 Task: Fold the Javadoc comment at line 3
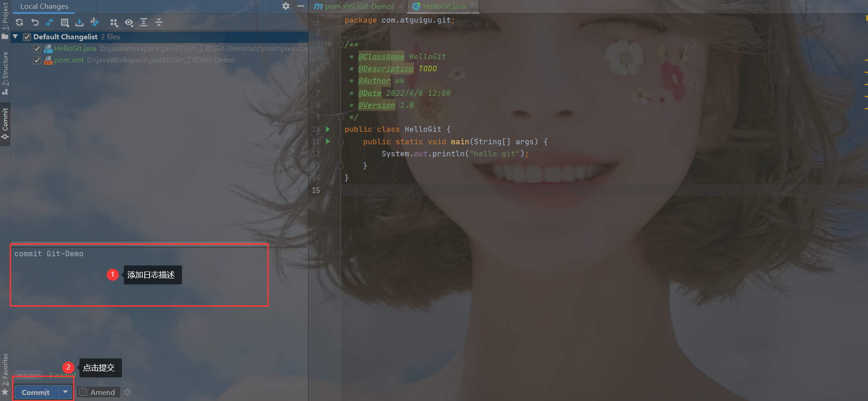pyautogui.click(x=341, y=44)
